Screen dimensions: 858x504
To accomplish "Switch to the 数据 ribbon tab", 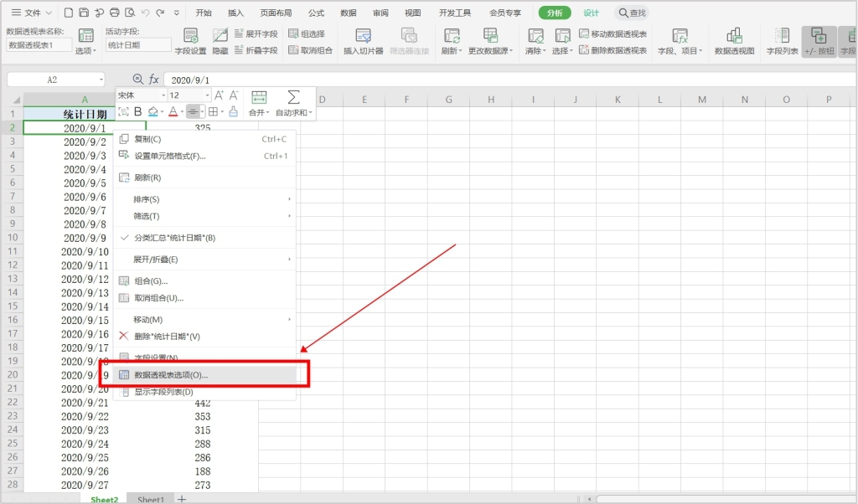I will pos(348,13).
